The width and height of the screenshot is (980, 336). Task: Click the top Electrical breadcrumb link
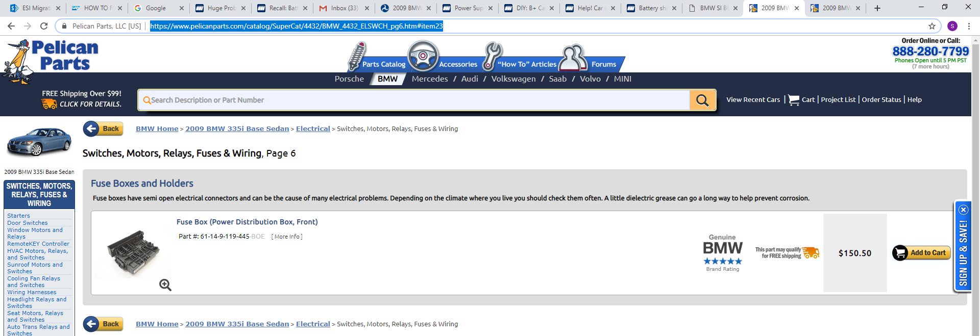313,129
